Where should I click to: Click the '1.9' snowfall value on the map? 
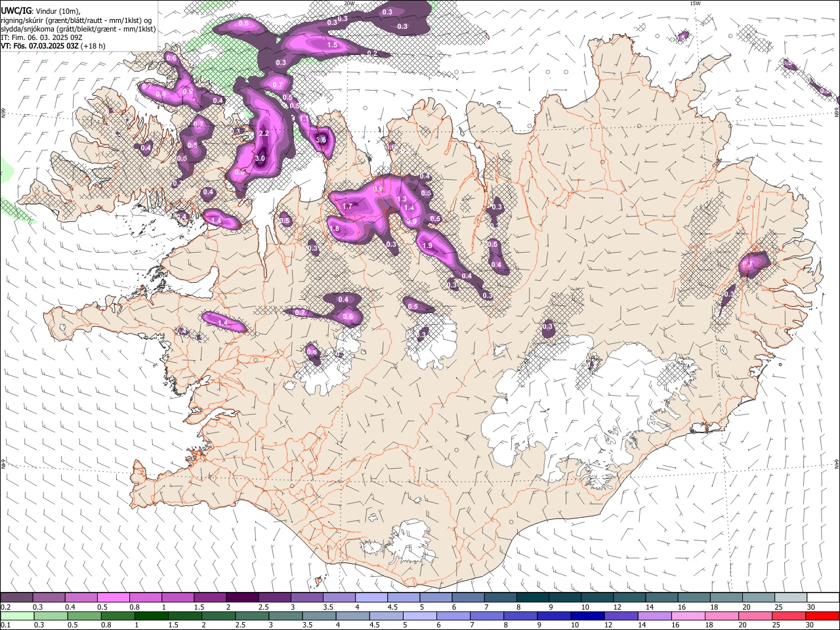point(428,245)
